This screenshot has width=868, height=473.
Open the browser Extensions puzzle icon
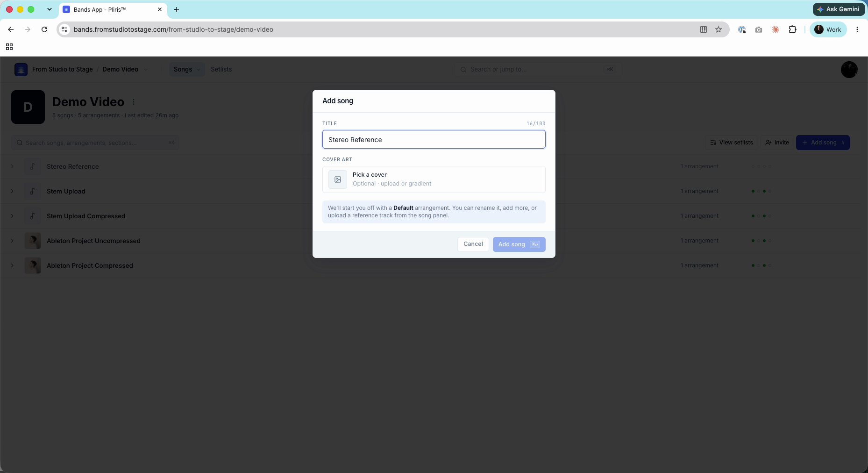tap(792, 29)
